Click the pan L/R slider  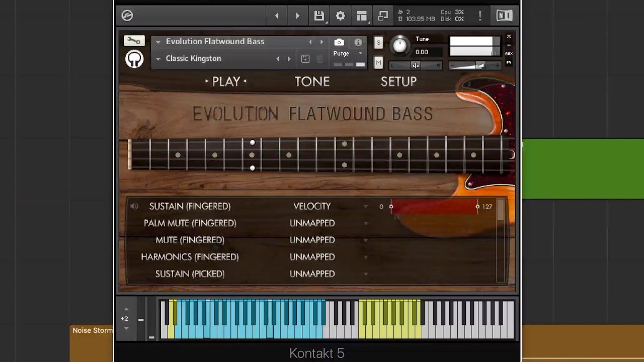tap(416, 65)
